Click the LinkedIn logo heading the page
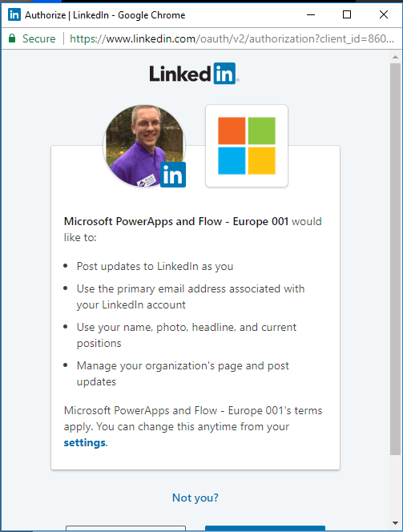 194,73
